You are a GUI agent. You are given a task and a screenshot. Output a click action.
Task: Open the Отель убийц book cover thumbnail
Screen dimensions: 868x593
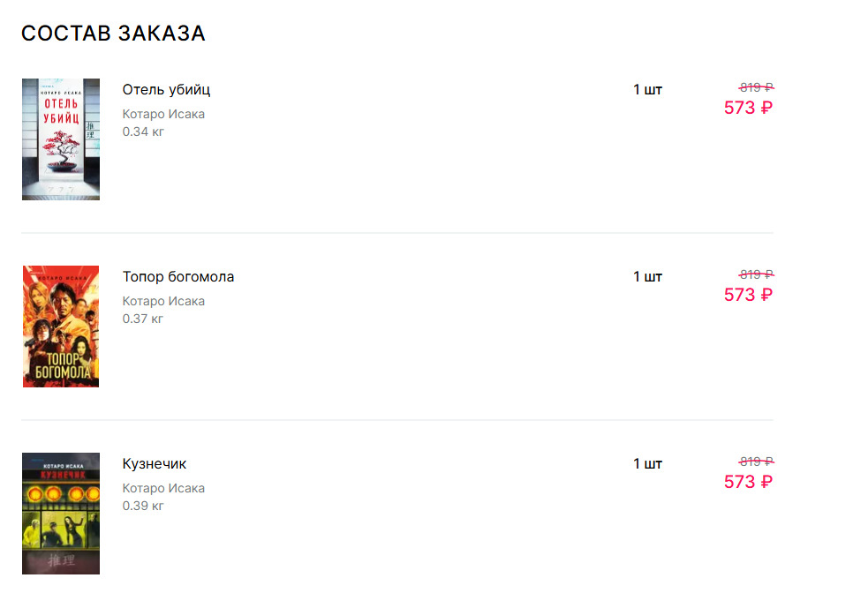(61, 139)
